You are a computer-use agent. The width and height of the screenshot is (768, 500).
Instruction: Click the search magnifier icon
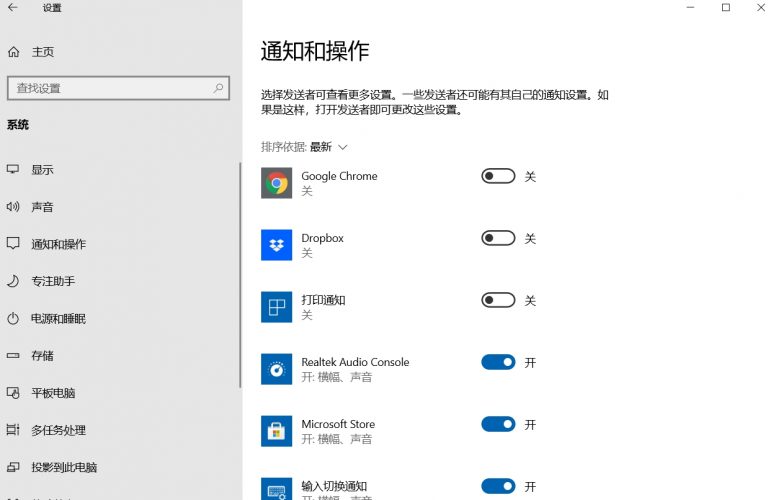click(218, 88)
